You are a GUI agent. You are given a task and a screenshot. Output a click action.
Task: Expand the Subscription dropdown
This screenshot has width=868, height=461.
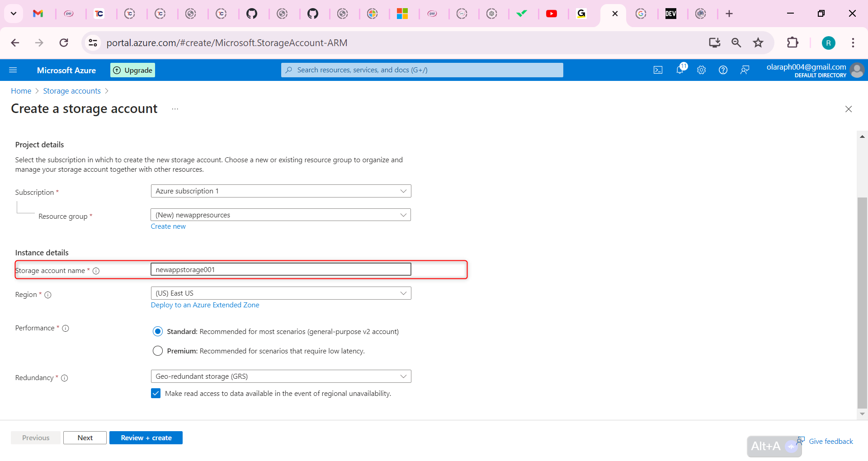(x=281, y=191)
